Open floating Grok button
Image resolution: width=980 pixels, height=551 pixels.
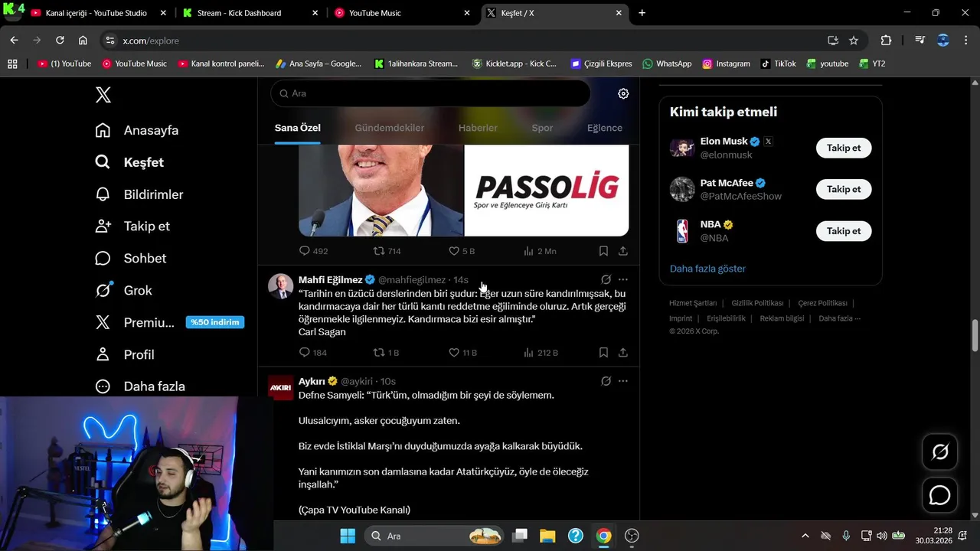(x=939, y=452)
